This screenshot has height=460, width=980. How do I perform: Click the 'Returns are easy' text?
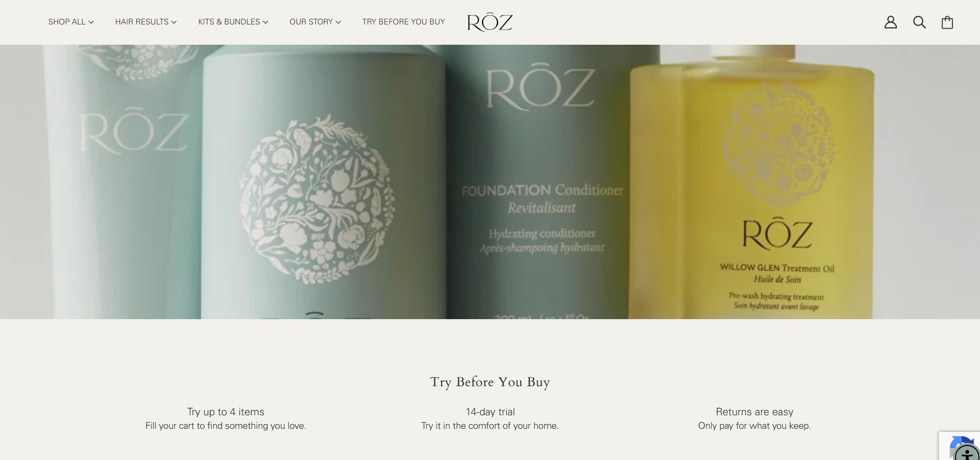pos(754,412)
